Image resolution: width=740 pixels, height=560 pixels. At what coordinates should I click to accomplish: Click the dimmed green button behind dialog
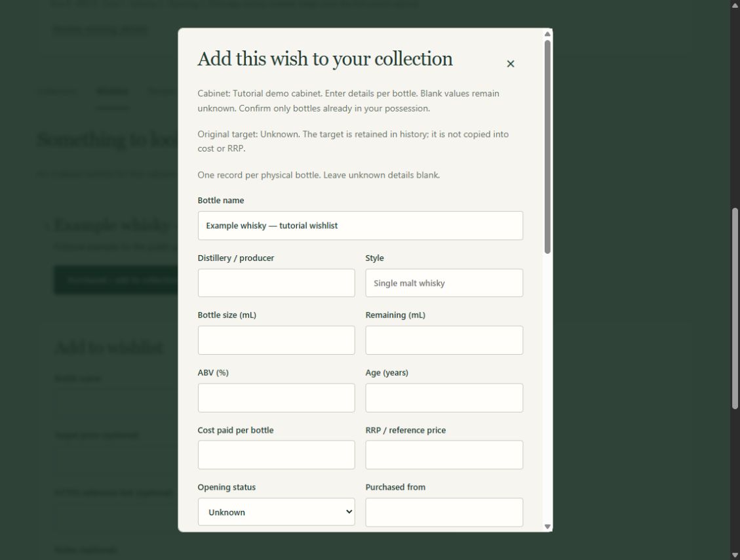[116, 280]
